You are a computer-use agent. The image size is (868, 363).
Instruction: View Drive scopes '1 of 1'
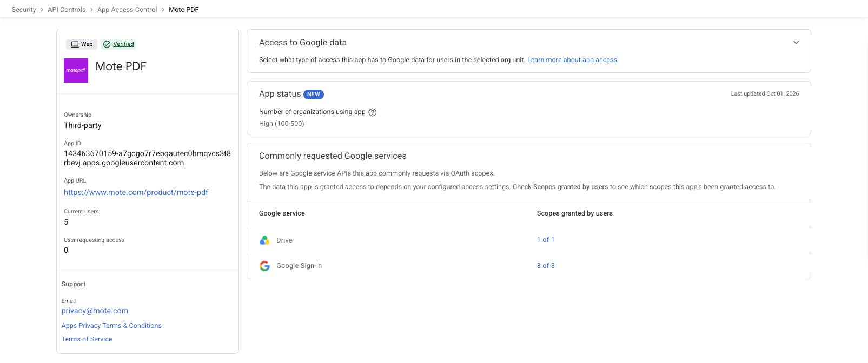[546, 240]
